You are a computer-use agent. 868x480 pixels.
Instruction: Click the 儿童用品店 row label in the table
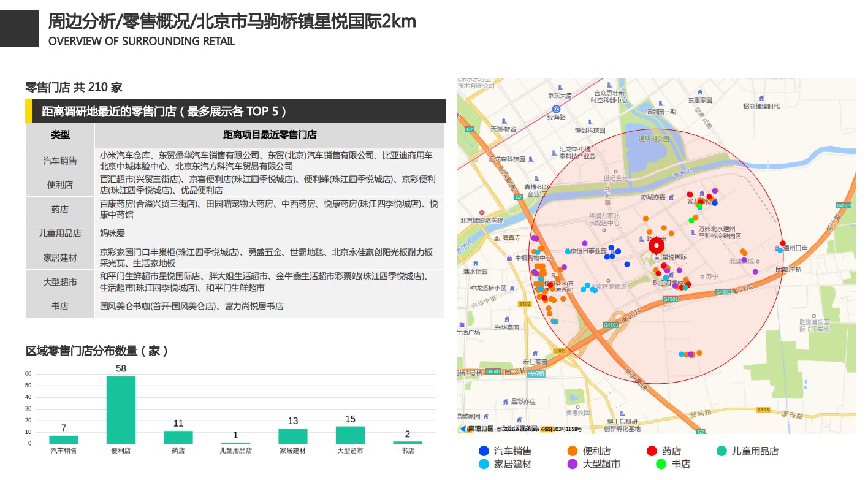click(60, 233)
